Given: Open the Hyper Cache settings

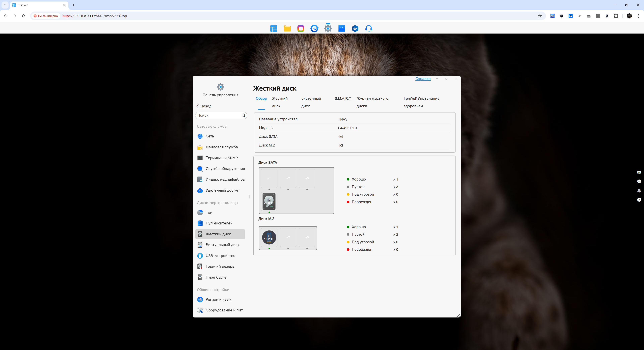Looking at the screenshot, I should [216, 277].
